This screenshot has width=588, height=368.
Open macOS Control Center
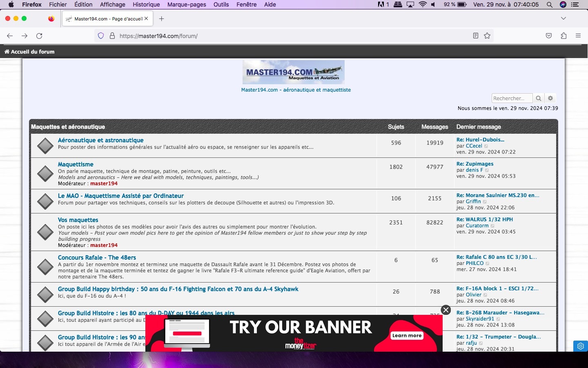575,4
